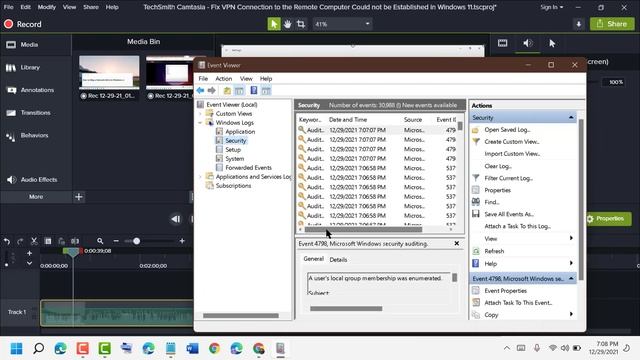Open the Camtasia Library tab
The width and height of the screenshot is (640, 360).
click(x=23, y=67)
